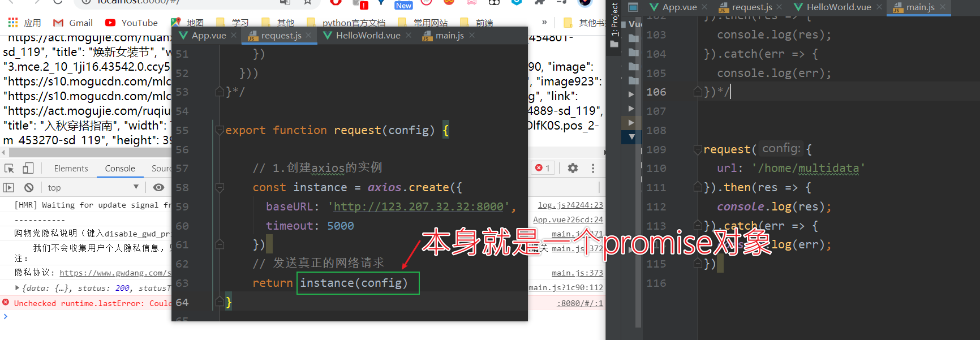The width and height of the screenshot is (980, 340).
Task: Select the DevTools inspect element picker icon
Action: 9,168
